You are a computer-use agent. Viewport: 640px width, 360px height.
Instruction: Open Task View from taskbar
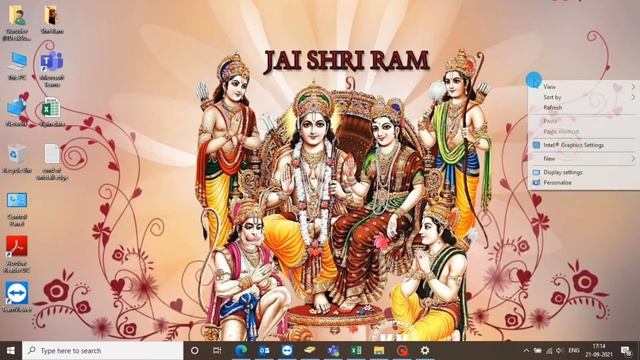click(x=217, y=351)
